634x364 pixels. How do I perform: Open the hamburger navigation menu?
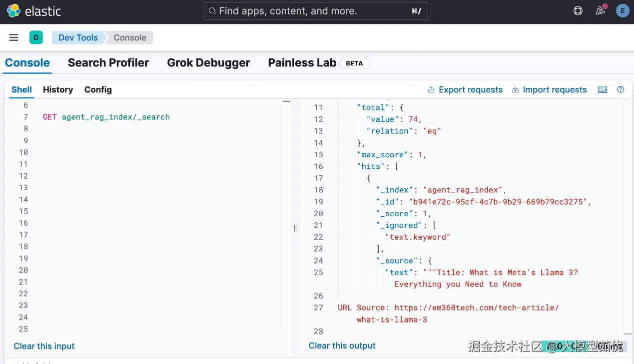click(13, 37)
